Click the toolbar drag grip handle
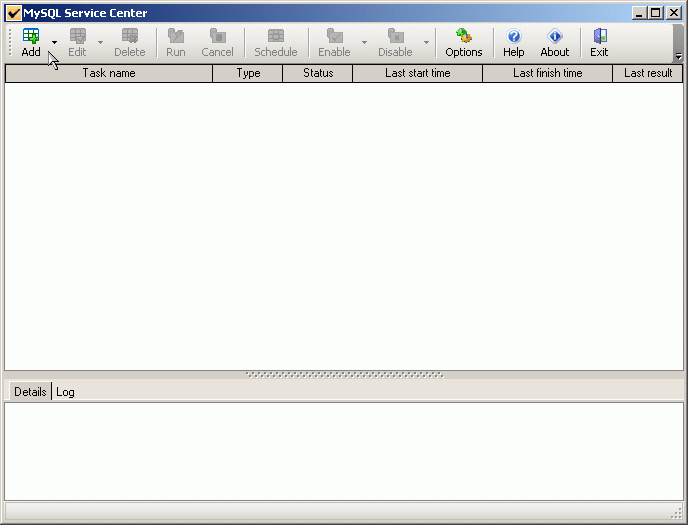The width and height of the screenshot is (688, 525). [10, 43]
